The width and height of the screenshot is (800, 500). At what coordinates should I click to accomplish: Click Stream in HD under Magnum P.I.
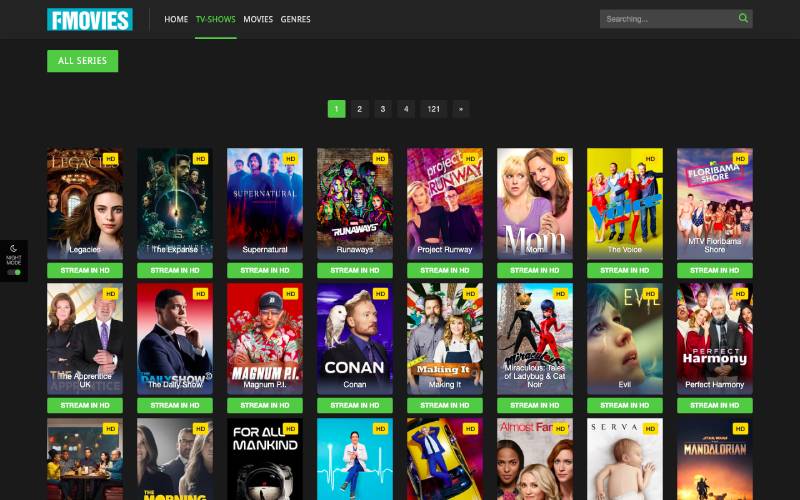(x=265, y=406)
